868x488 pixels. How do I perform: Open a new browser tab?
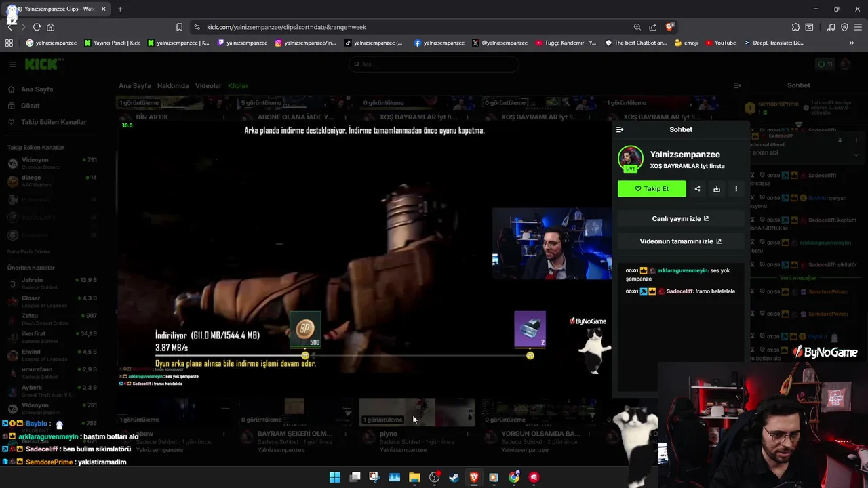(x=120, y=9)
